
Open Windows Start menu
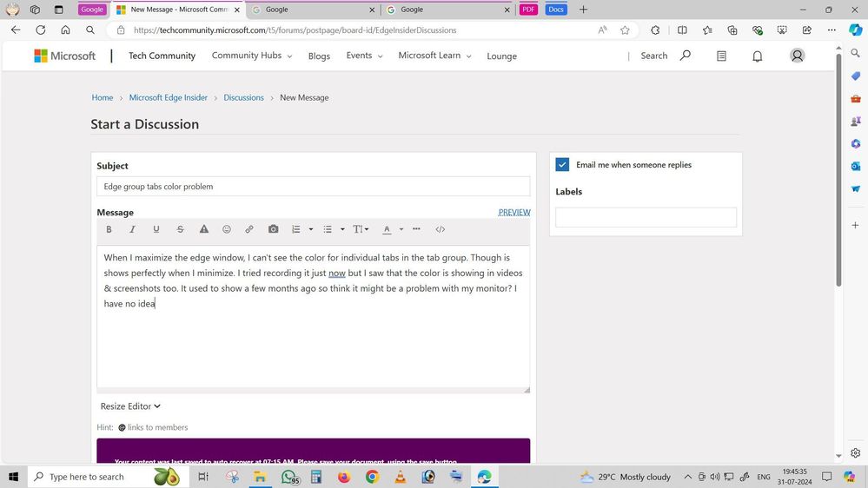(x=13, y=477)
